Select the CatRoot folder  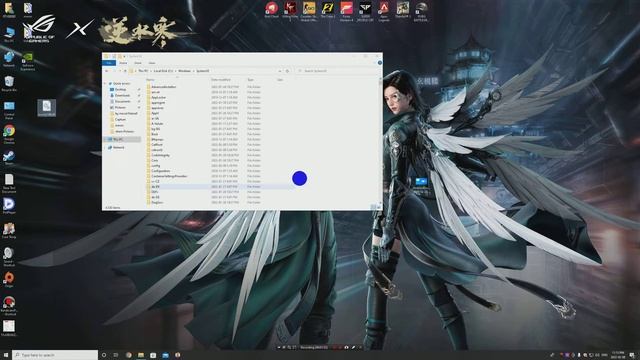coord(157,144)
